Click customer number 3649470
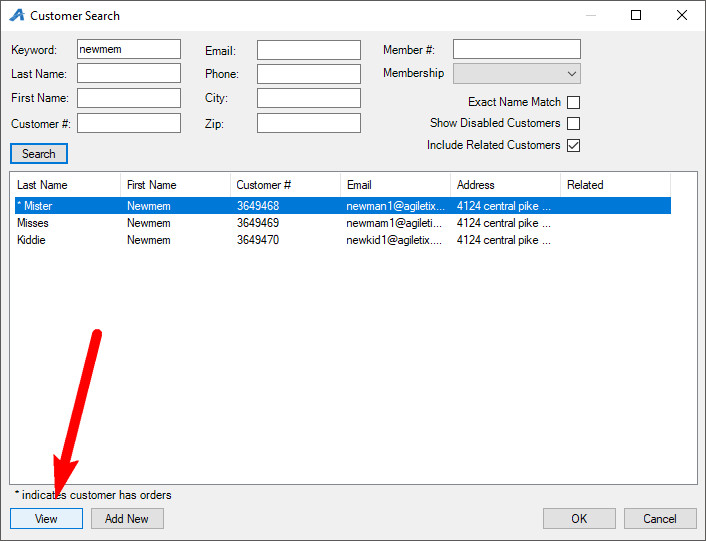The width and height of the screenshot is (706, 541). [x=258, y=240]
